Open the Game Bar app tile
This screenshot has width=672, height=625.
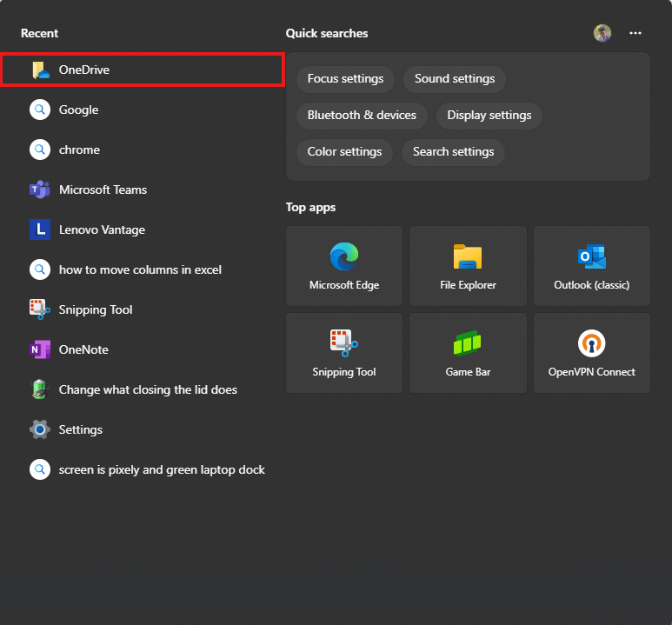pos(468,353)
